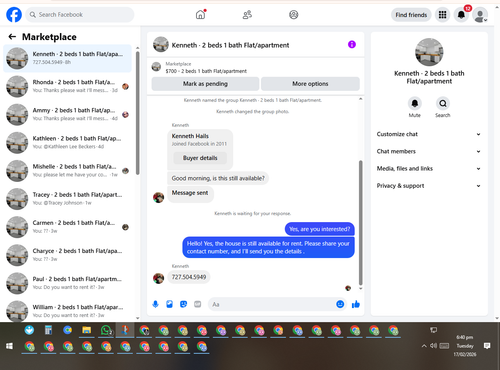Open the Facebook menu grid icon
Image resolution: width=500 pixels, height=370 pixels.
click(x=442, y=15)
